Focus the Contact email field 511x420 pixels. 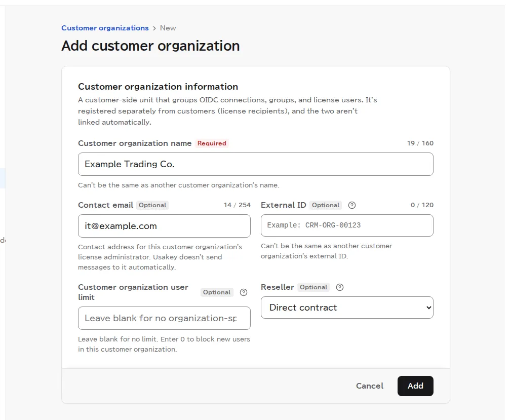click(x=164, y=226)
